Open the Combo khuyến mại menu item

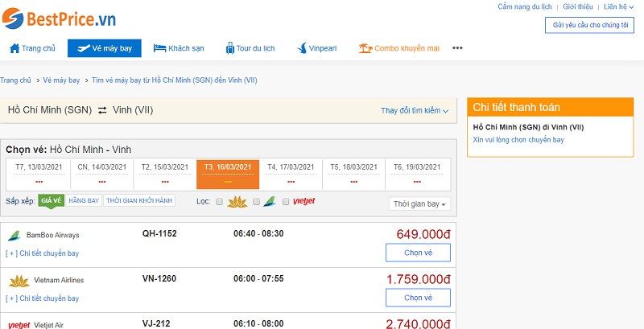(398, 48)
